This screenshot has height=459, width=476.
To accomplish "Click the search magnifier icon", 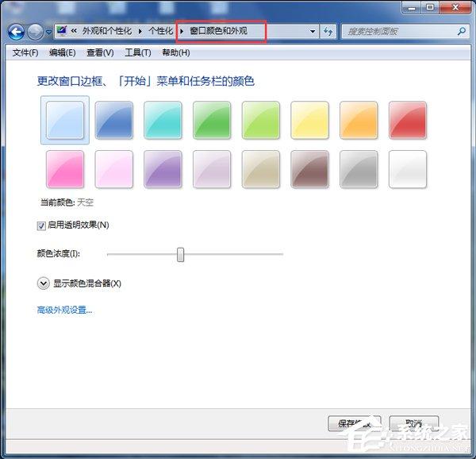I will (x=462, y=31).
